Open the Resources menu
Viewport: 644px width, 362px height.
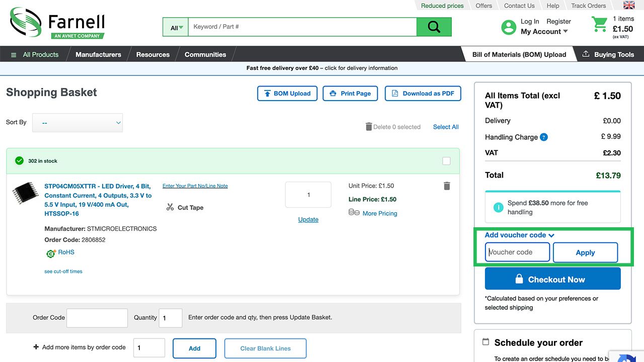tap(153, 54)
